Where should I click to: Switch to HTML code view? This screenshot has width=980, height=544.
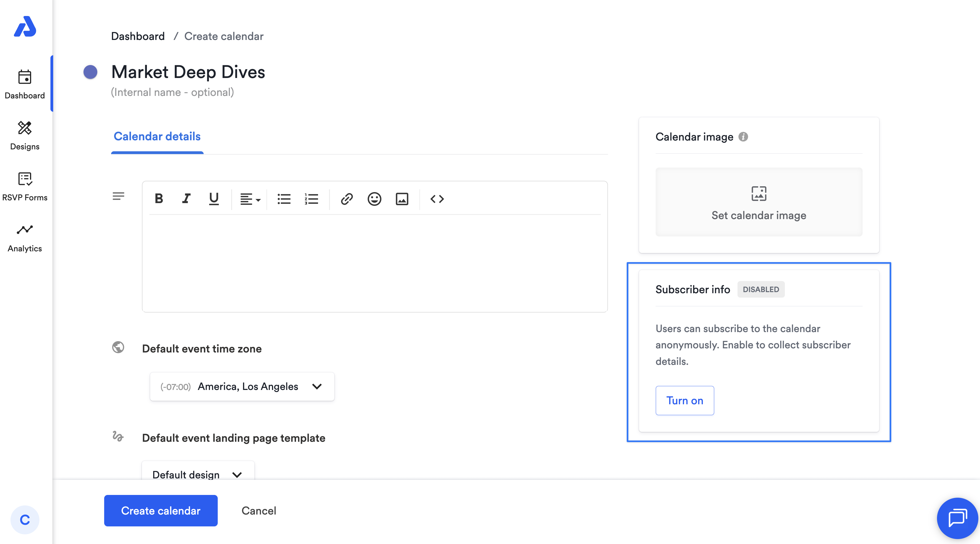(x=437, y=199)
